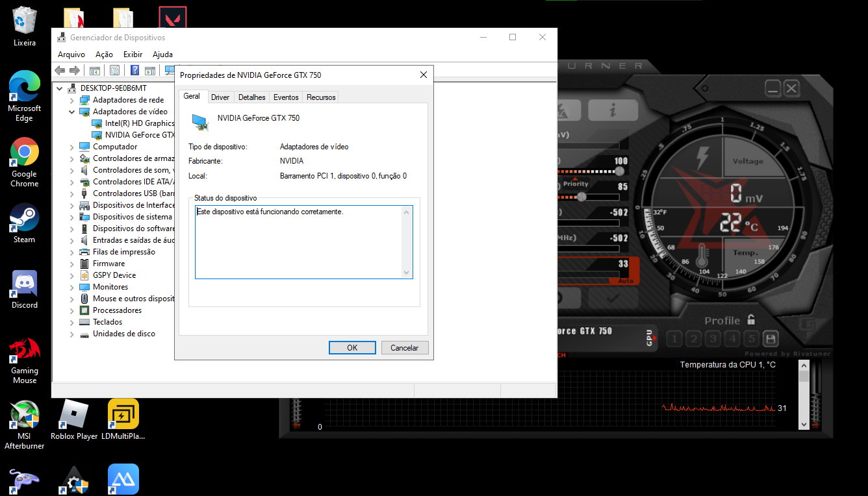
Task: Collapse Adaptadores de vídeo
Action: coord(72,112)
